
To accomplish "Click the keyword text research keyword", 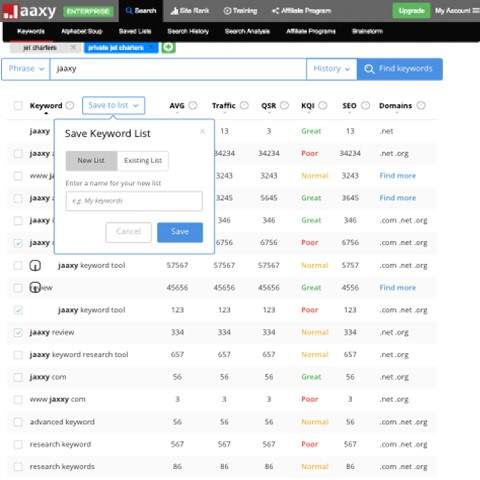I will point(60,444).
